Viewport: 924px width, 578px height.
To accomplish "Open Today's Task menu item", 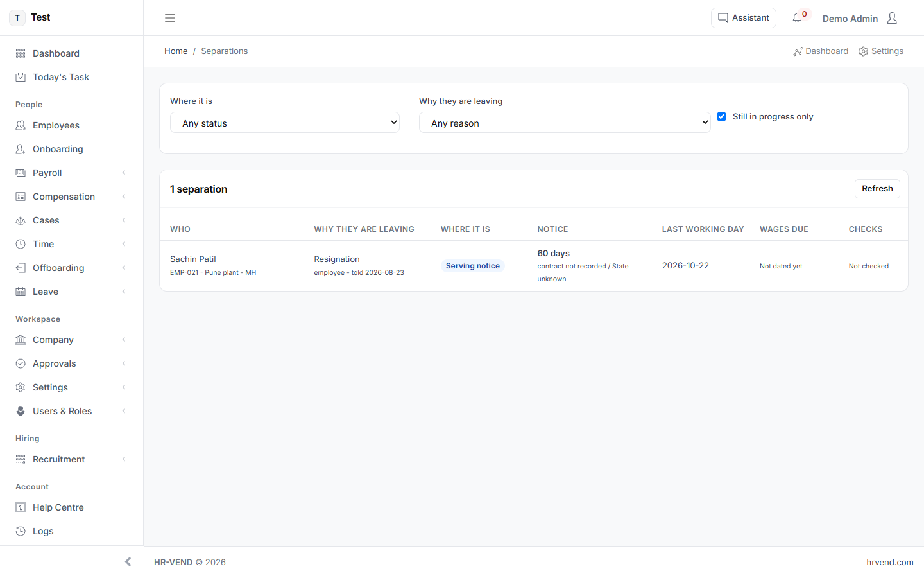I will tap(71, 77).
